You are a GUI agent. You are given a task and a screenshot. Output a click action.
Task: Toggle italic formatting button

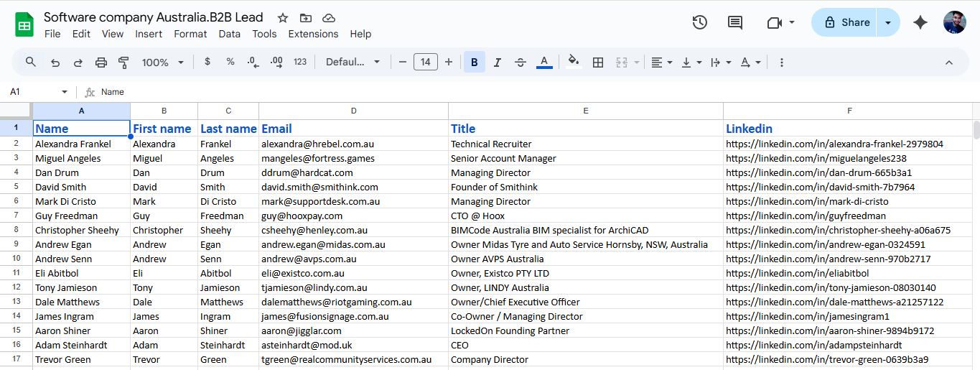[497, 63]
